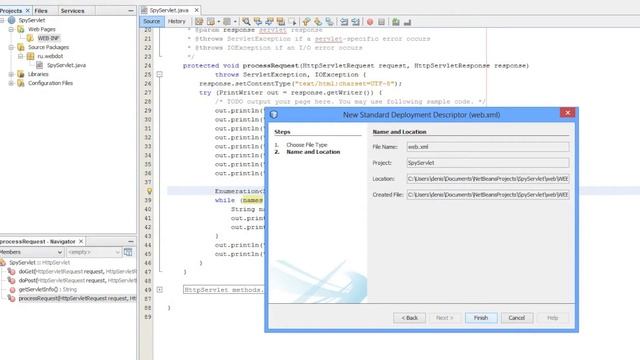Viewport: 640px width, 360px height.
Task: Click the editor Back navigation icon
Action: tap(211, 22)
